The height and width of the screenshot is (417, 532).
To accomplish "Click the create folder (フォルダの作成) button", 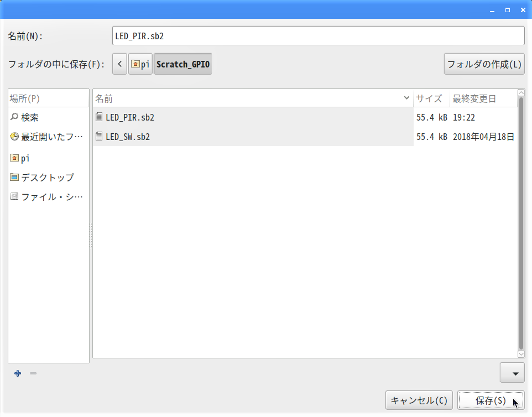I will pyautogui.click(x=484, y=64).
